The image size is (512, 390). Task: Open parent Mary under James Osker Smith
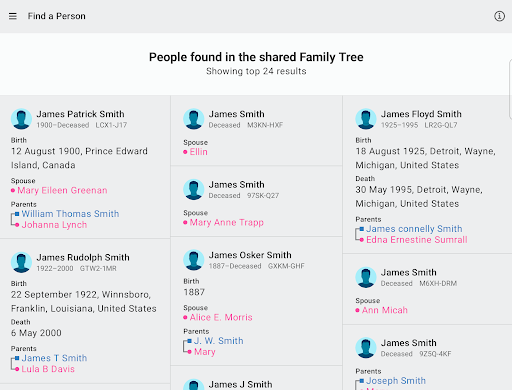205,352
